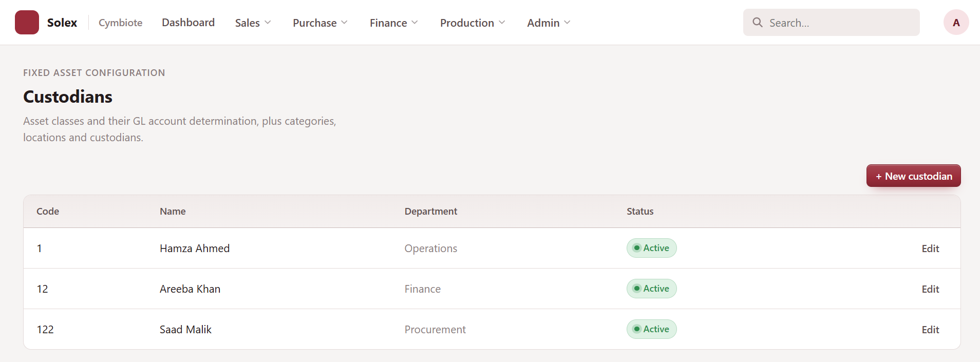The image size is (980, 362).
Task: Click Active status badge for Areeba Khan
Action: click(x=651, y=289)
